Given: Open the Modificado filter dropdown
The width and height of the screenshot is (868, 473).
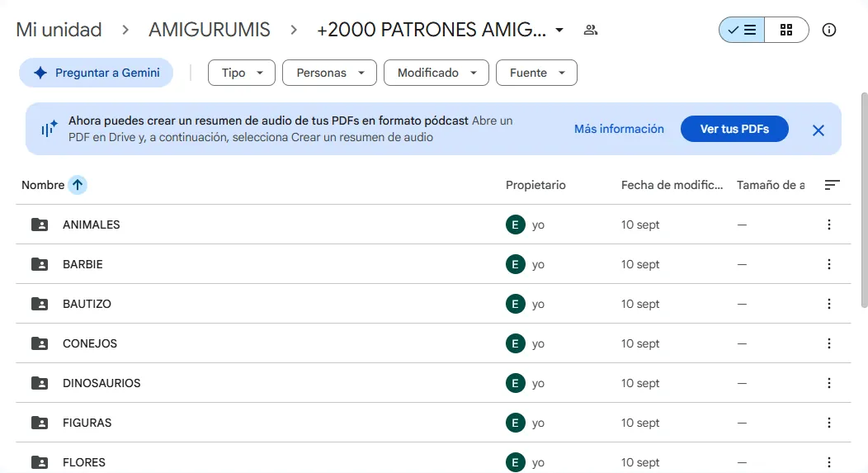Looking at the screenshot, I should pos(436,73).
